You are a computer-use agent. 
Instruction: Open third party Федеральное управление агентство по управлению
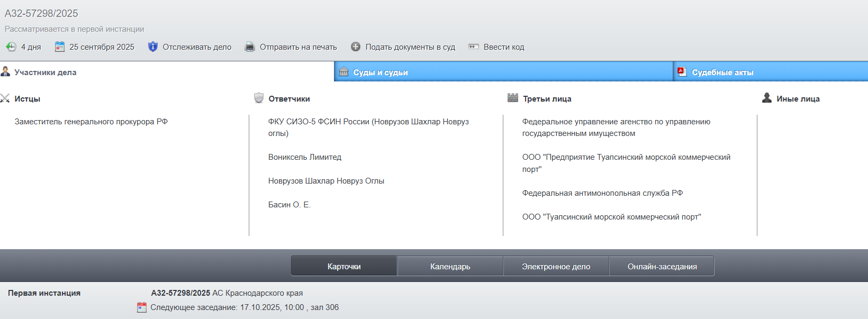616,127
